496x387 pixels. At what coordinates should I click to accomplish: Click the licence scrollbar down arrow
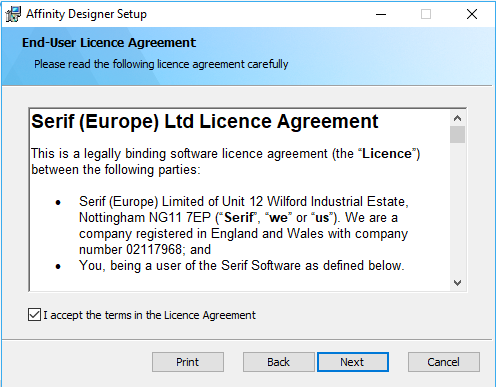(x=457, y=283)
